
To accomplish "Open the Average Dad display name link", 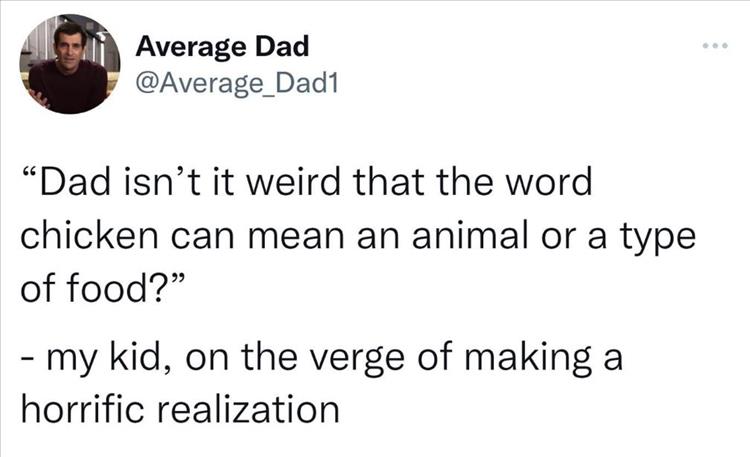I will [221, 45].
